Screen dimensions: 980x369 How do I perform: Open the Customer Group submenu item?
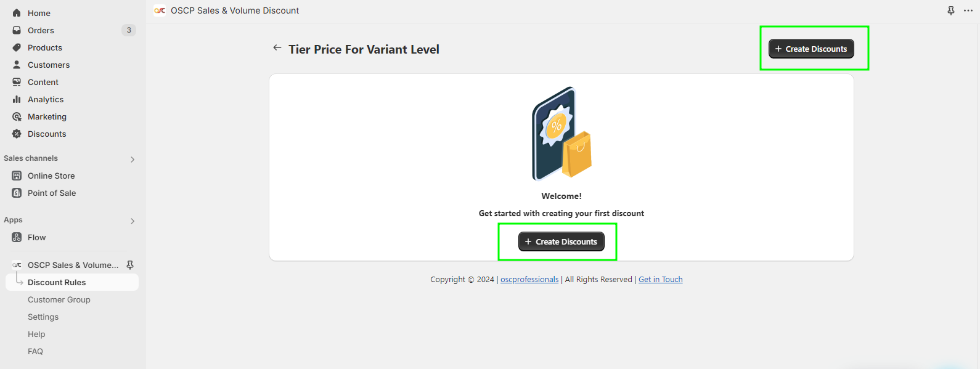[x=59, y=299]
